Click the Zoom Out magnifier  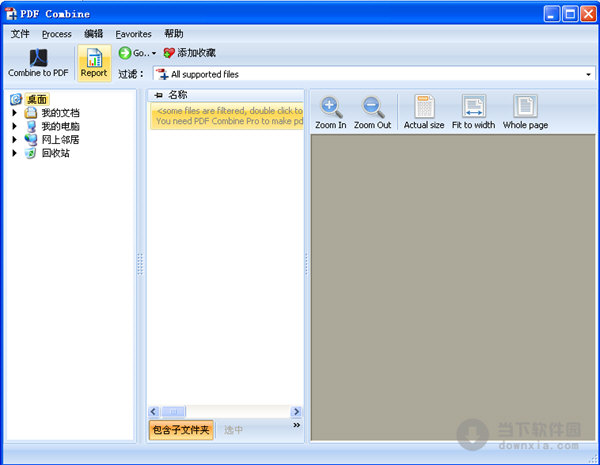[372, 107]
